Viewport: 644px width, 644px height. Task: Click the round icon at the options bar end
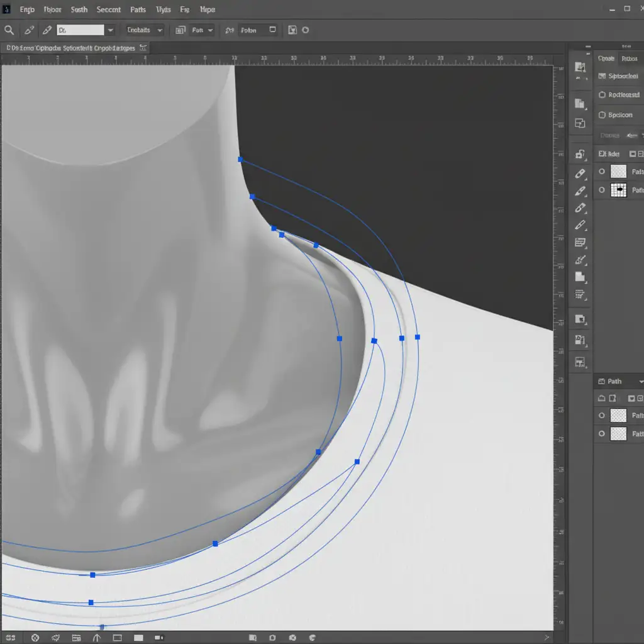click(x=306, y=30)
